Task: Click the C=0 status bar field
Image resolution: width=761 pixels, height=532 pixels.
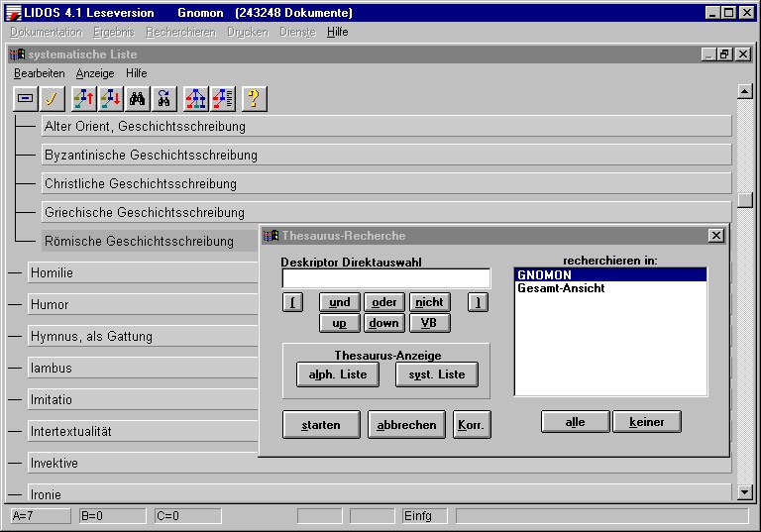Action: [x=188, y=515]
